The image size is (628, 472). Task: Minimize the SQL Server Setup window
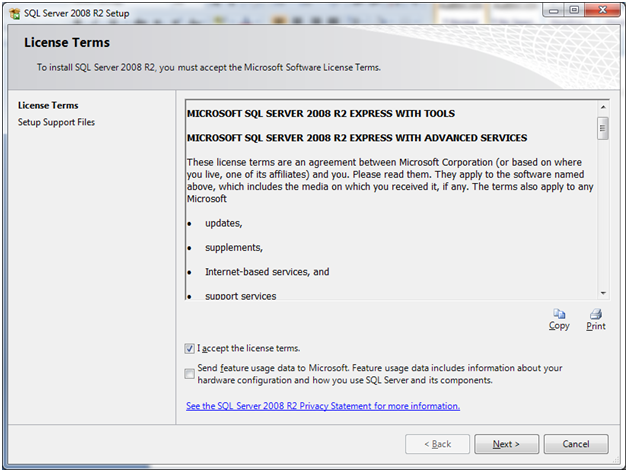554,10
